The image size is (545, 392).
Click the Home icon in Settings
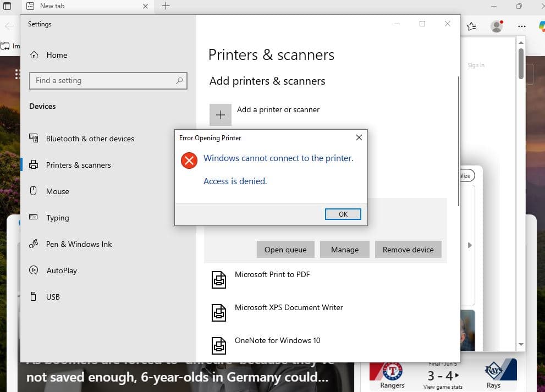(x=35, y=55)
